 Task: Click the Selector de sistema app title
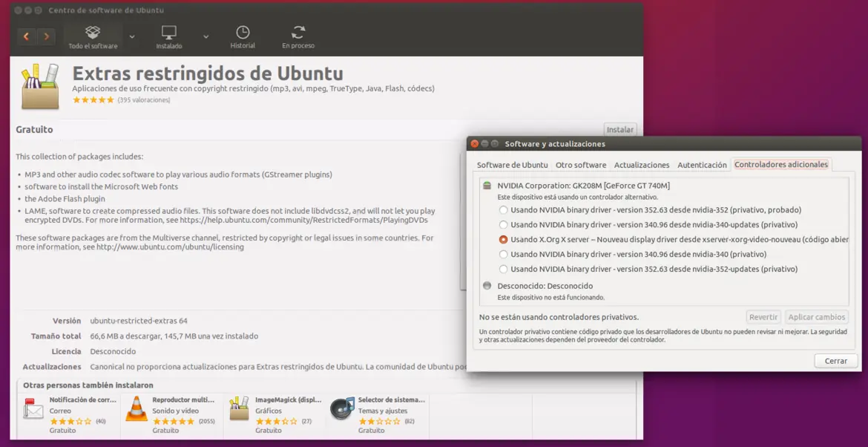[392, 399]
